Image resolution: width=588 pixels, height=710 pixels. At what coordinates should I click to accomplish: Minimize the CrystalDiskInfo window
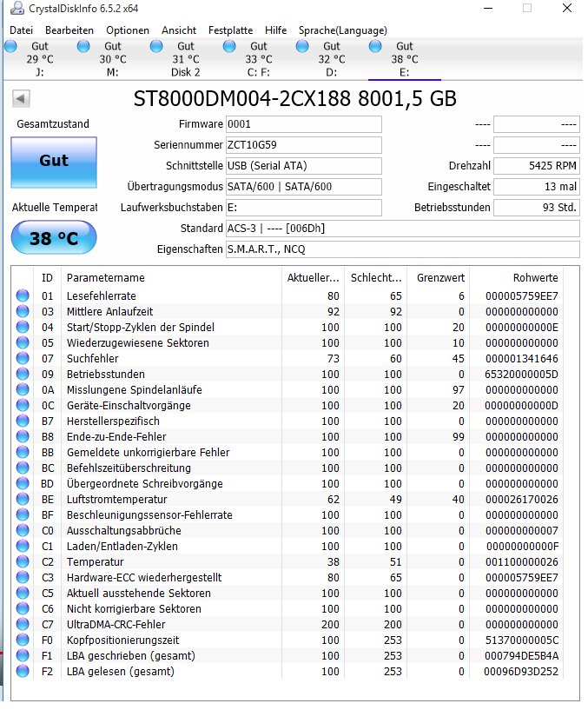point(488,8)
